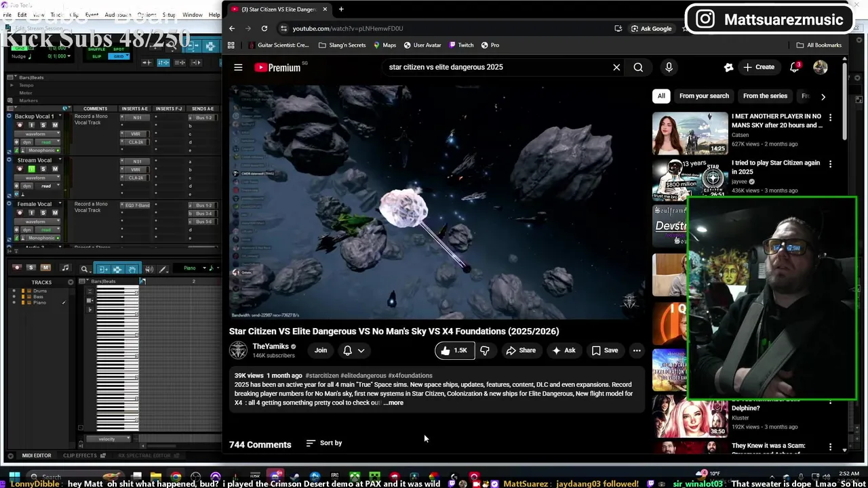The width and height of the screenshot is (868, 488).
Task: Expand the Tempo ruler disclosure triangle
Action: click(x=12, y=85)
